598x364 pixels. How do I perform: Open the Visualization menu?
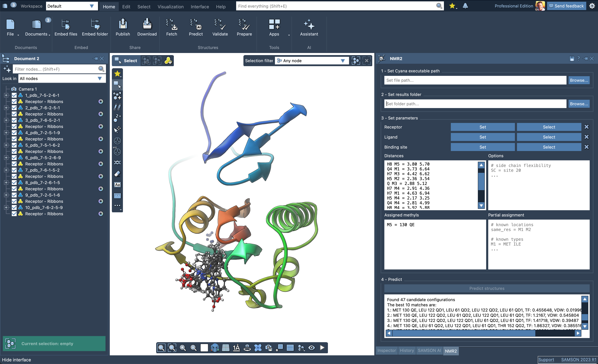tap(170, 7)
